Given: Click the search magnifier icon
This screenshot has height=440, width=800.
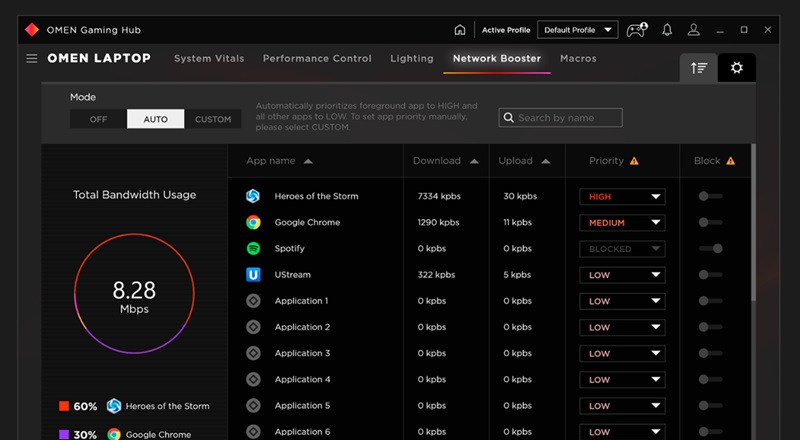Looking at the screenshot, I should coord(509,117).
